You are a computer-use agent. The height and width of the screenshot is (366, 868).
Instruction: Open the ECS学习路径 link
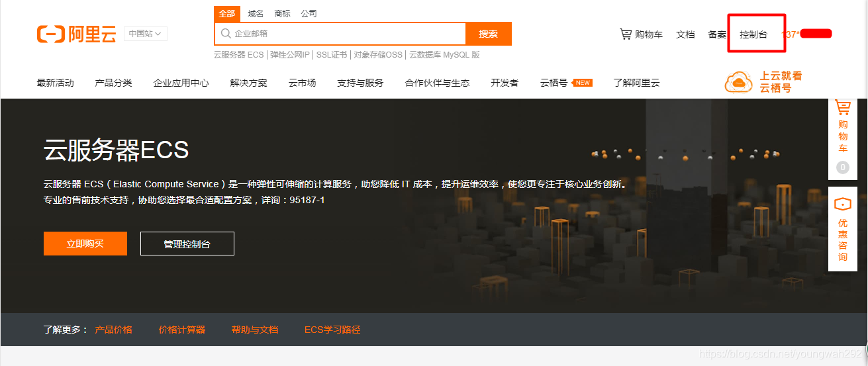pos(332,330)
